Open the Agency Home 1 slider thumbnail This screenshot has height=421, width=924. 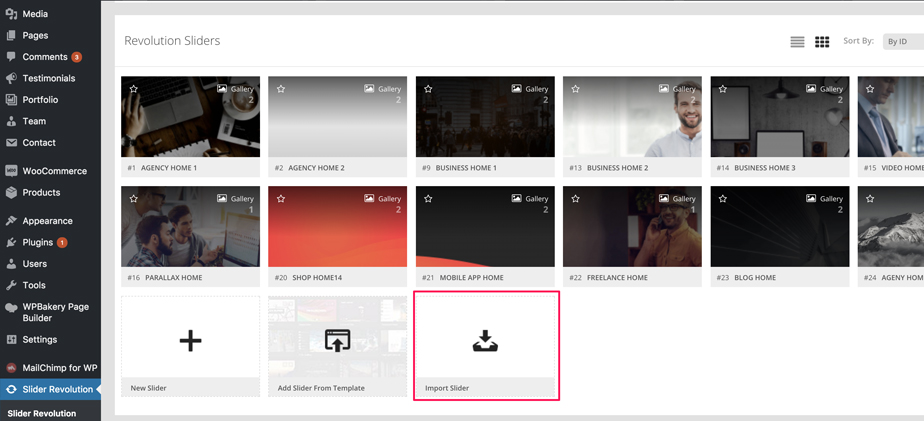[x=190, y=117]
